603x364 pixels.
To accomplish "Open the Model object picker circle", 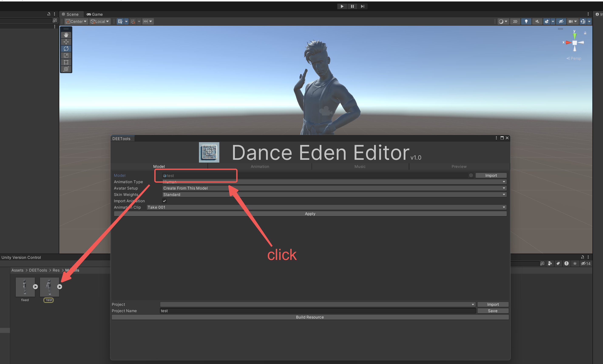I will 471,175.
